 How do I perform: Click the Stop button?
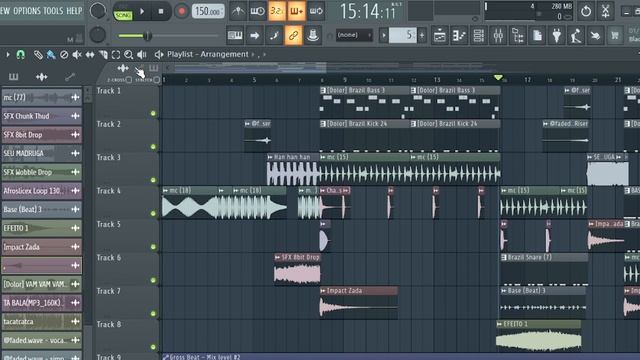161,11
